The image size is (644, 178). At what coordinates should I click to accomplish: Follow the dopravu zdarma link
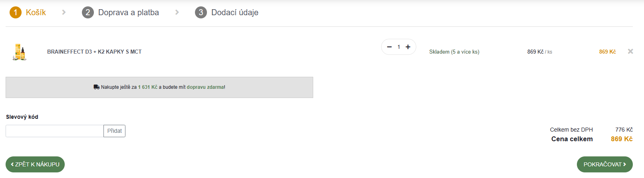pos(205,87)
